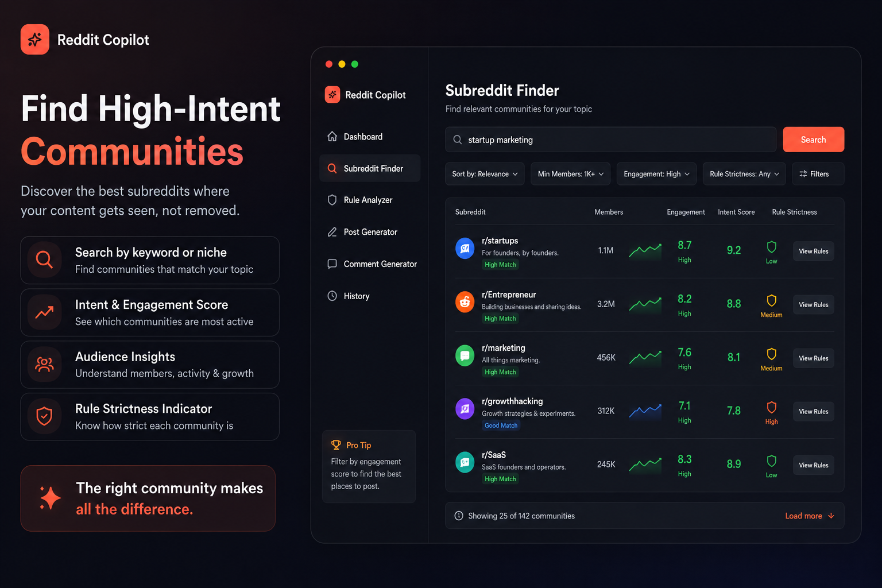Click the r/SaaS teal avatar icon
This screenshot has width=882, height=588.
465,462
